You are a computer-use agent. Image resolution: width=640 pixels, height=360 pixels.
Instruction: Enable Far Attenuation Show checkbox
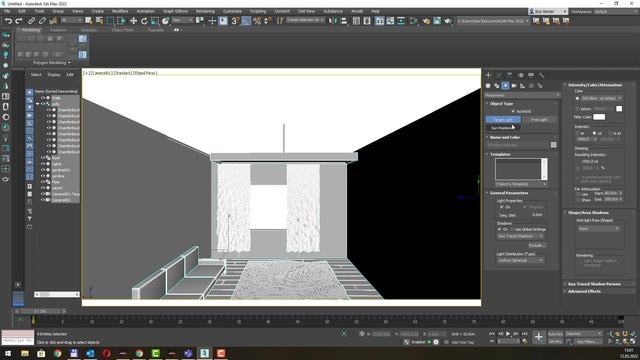tap(578, 200)
